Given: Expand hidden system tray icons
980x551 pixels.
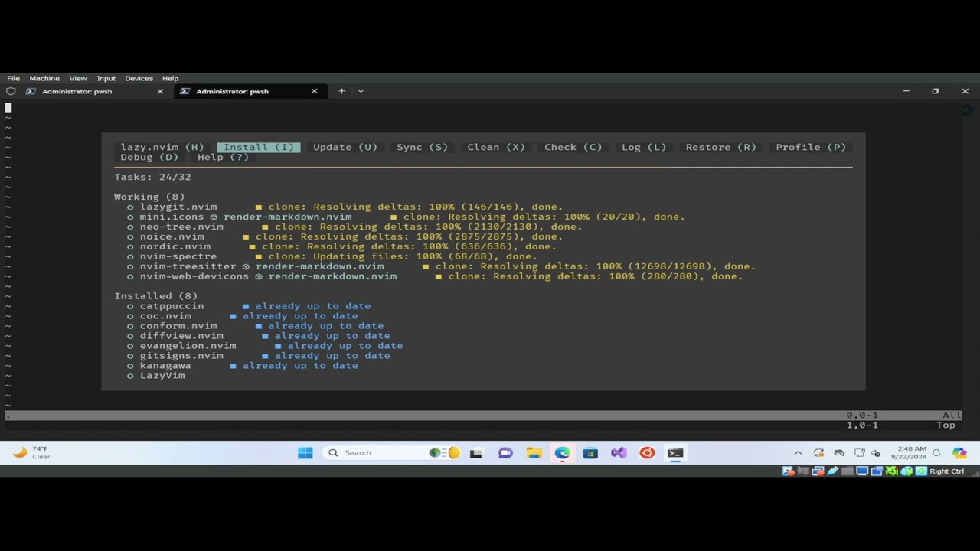Looking at the screenshot, I should pos(798,452).
